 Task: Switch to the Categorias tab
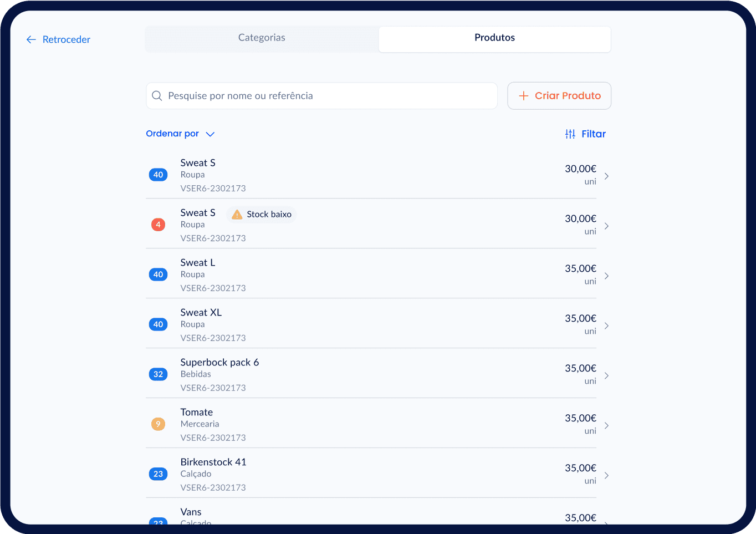(x=262, y=38)
